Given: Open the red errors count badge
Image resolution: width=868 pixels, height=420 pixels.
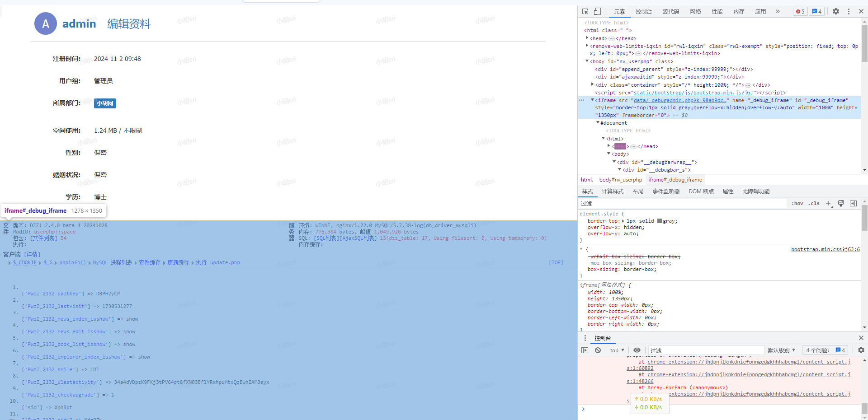Looking at the screenshot, I should (x=800, y=11).
